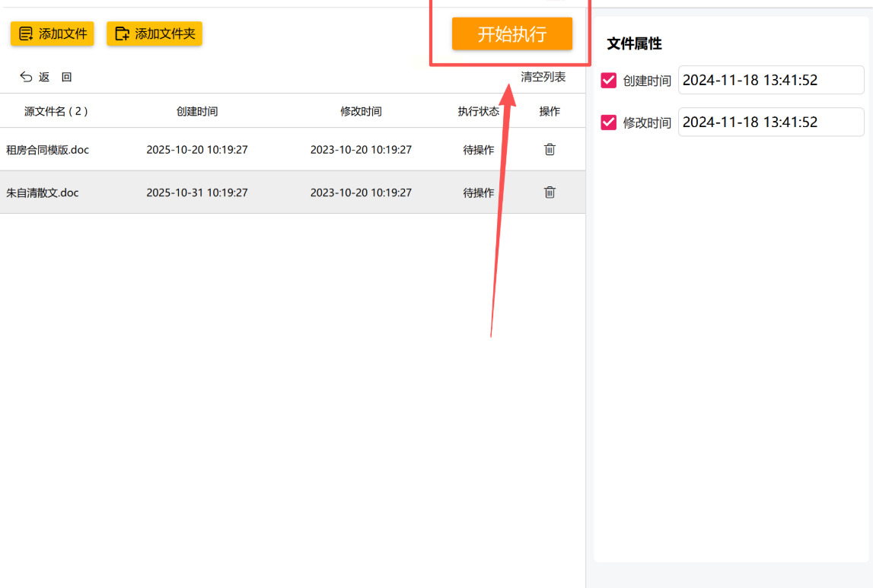Go back using the 返回 link
The width and height of the screenshot is (873, 588).
tap(46, 77)
